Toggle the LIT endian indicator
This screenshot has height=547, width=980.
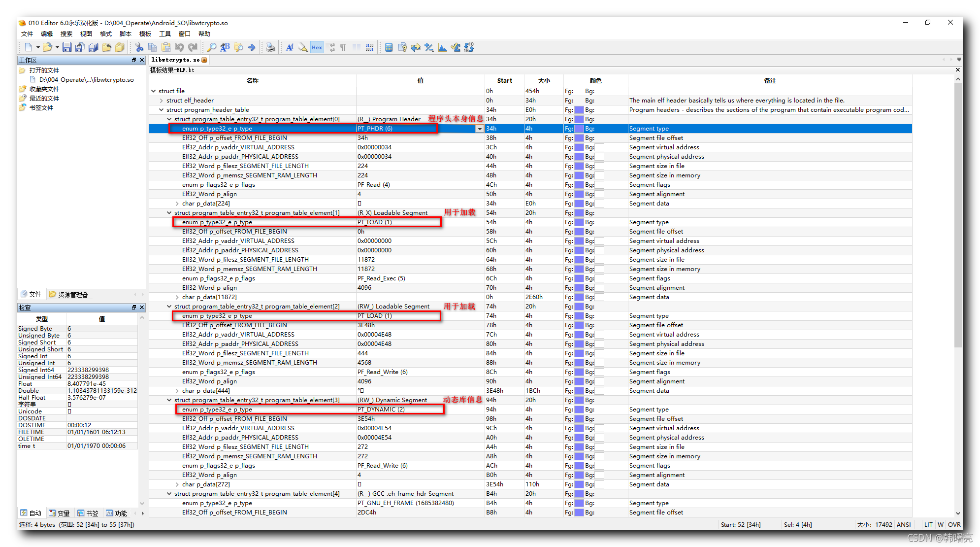pos(928,524)
